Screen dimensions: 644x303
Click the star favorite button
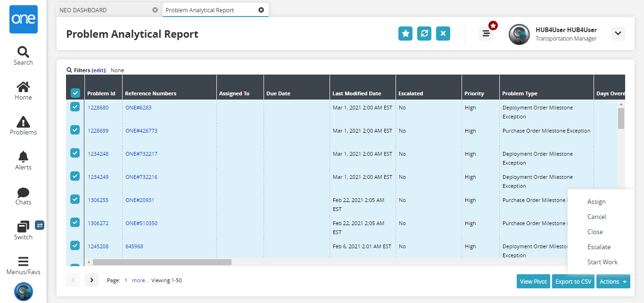405,34
